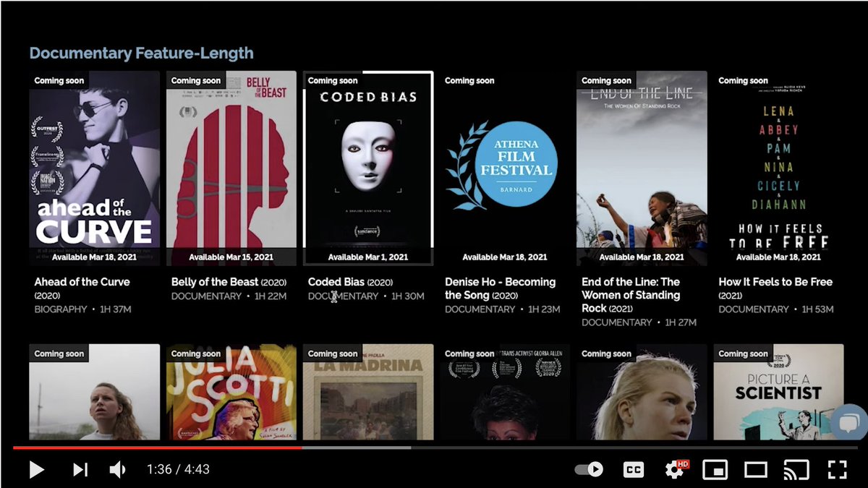Screen dimensions: 868x488
Task: Activate the miniplayer
Action: click(x=715, y=470)
